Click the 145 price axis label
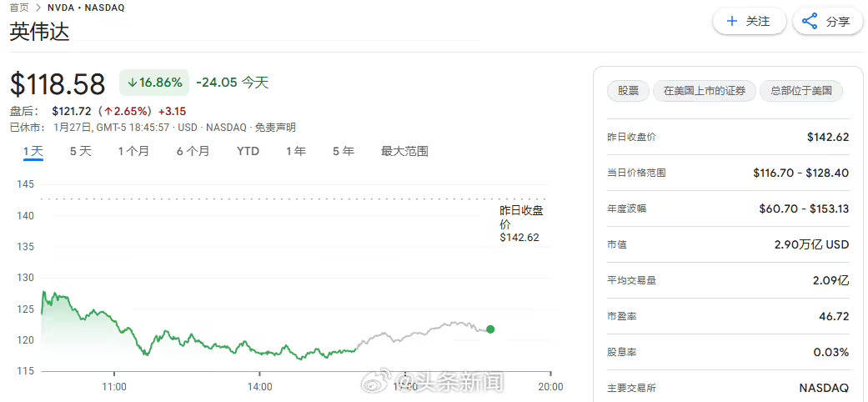This screenshot has height=402, width=868. [26, 183]
